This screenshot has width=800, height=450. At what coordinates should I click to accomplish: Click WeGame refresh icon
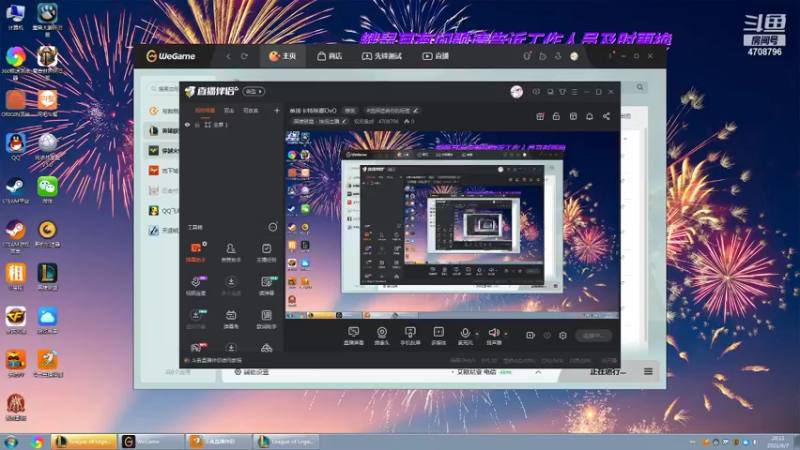(244, 56)
